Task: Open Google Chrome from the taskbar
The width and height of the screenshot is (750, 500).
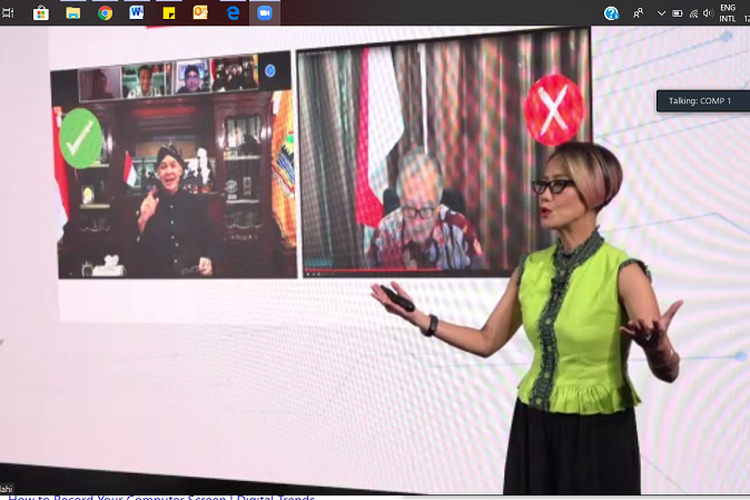Action: pyautogui.click(x=105, y=13)
